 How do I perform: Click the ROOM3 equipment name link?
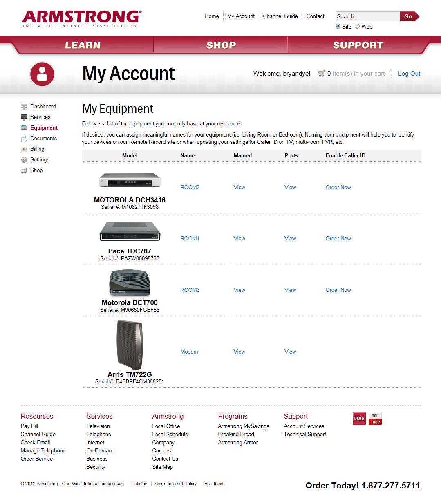pyautogui.click(x=190, y=290)
